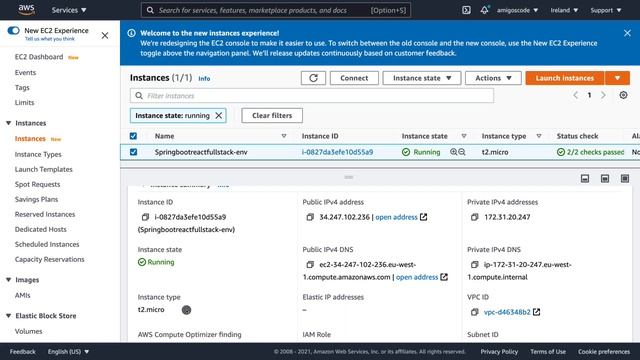Click the zoom-out filter icon beside Running
Viewport: 640px width, 360px height.
point(462,152)
